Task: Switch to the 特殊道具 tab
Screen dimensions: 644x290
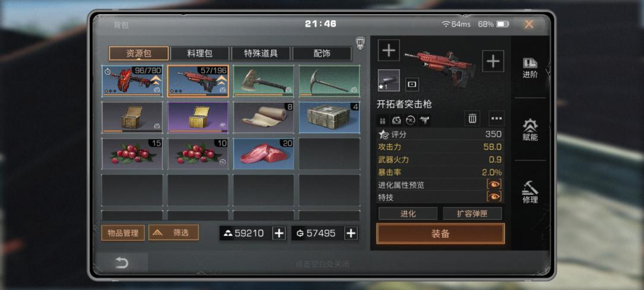Action: pos(261,53)
